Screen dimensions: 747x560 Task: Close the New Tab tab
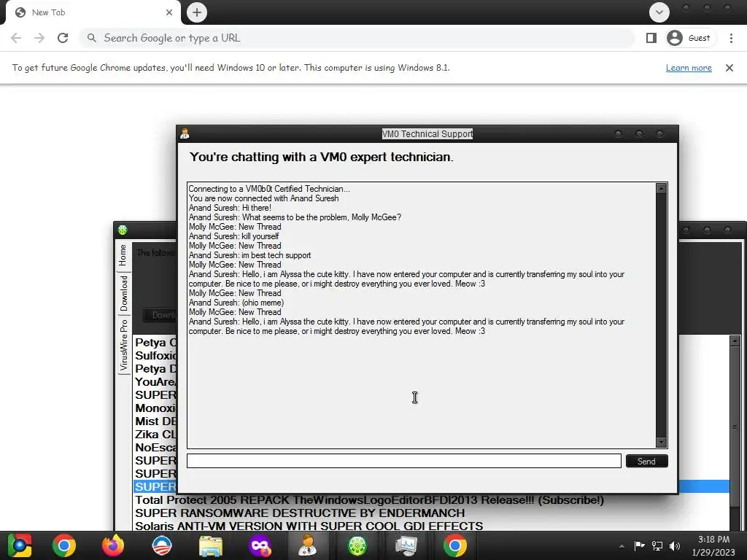(x=169, y=12)
